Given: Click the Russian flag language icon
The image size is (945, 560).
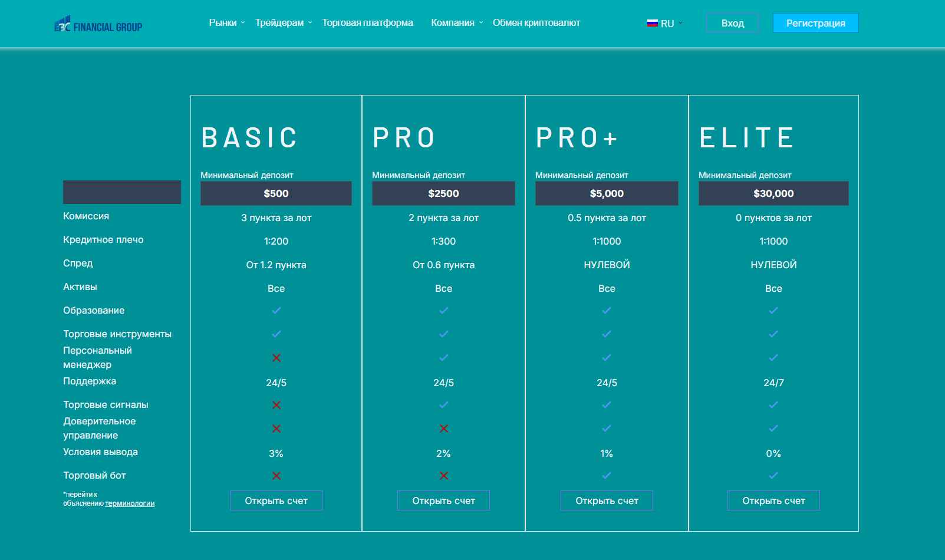Looking at the screenshot, I should click(652, 24).
